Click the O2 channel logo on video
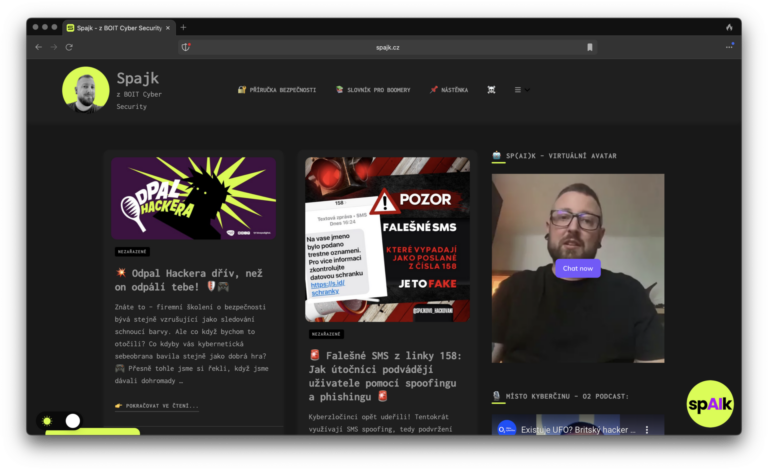 (506, 427)
